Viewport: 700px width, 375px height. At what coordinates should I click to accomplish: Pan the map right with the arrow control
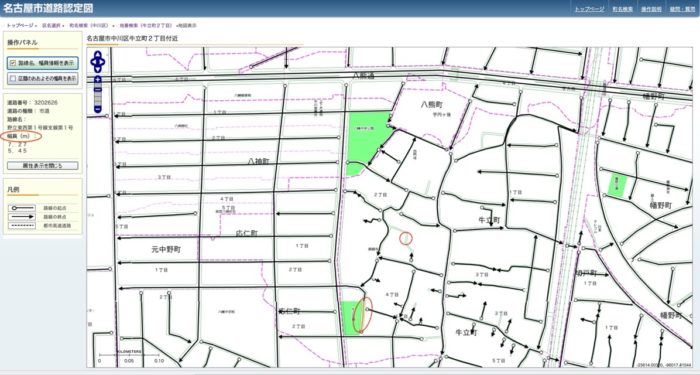point(103,62)
